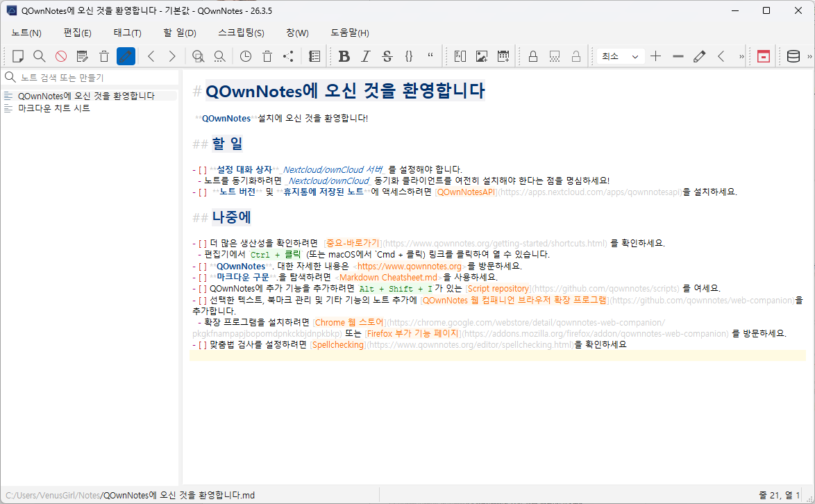Check the todo checkbox before QOwnNotes에 추가 기능을

pyautogui.click(x=203, y=289)
